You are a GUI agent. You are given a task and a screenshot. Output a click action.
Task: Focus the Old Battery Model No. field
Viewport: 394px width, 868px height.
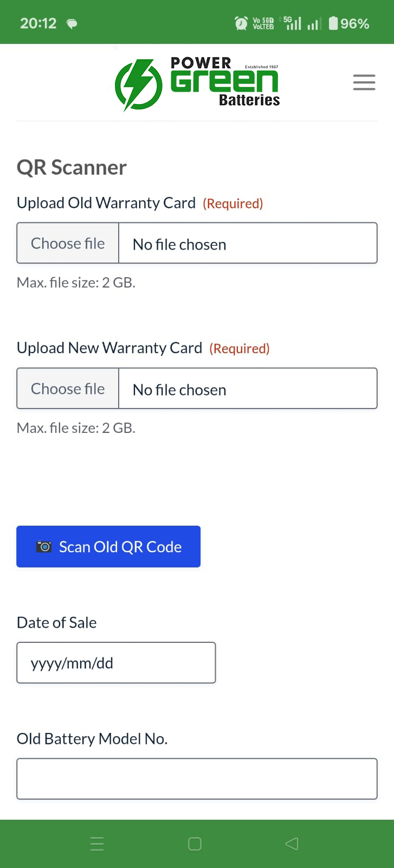click(197, 779)
